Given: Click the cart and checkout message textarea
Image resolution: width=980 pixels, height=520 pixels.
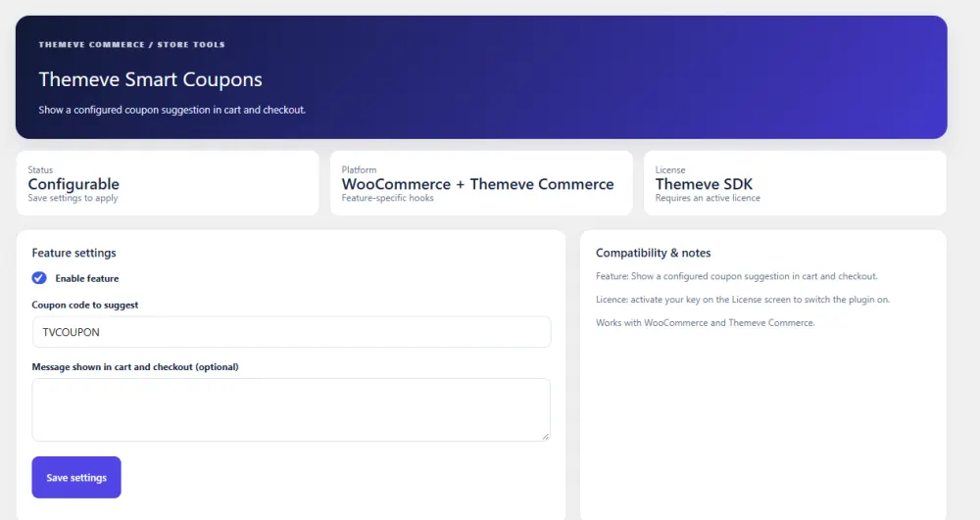Looking at the screenshot, I should tap(291, 409).
